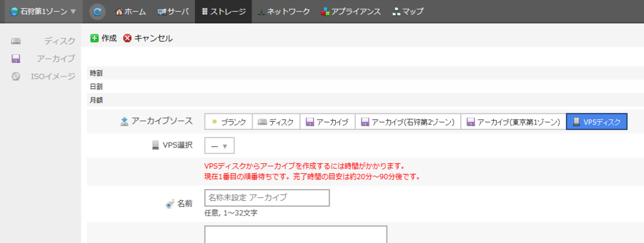
Task: Click the 名前 name input field
Action: point(267,198)
